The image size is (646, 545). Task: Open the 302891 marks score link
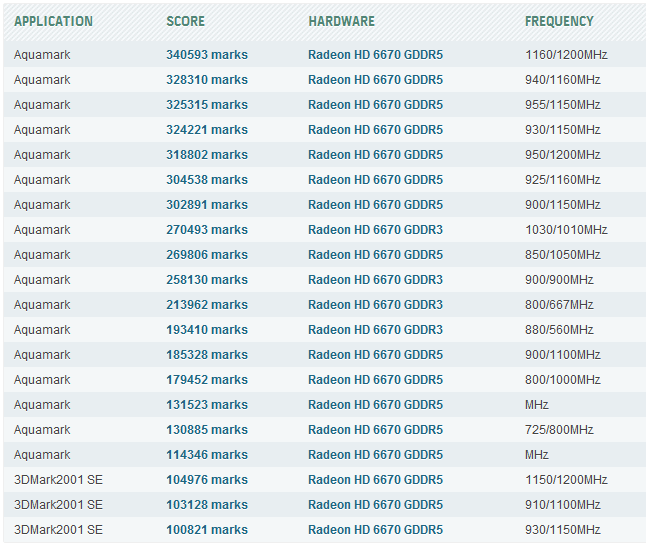(206, 205)
